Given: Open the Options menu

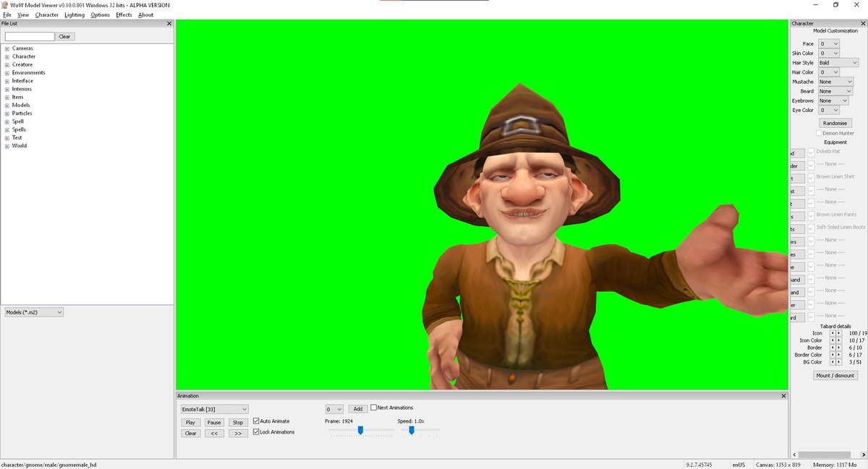Looking at the screenshot, I should point(101,14).
